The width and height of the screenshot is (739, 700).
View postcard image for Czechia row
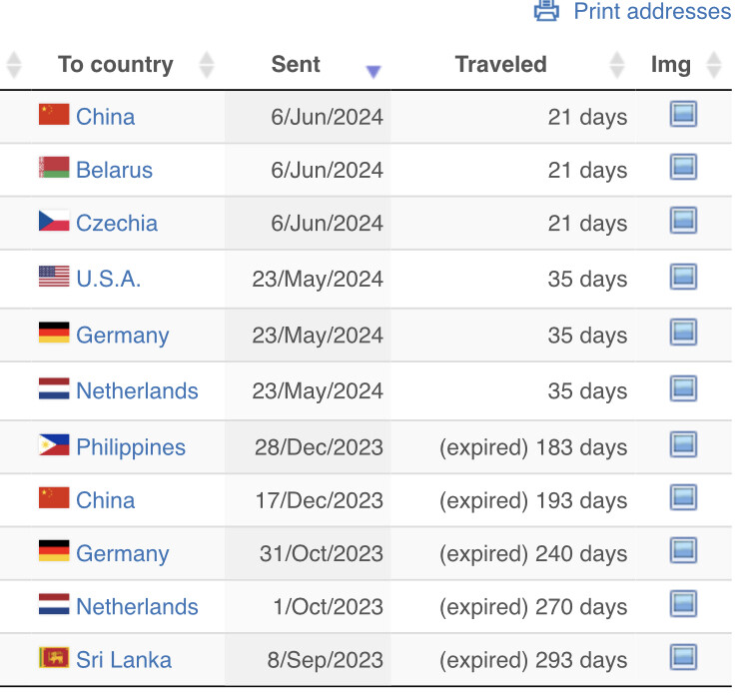[x=683, y=220]
